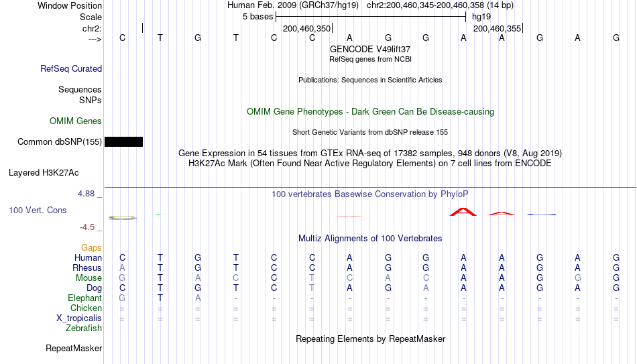Click the 200,460,355 coordinate marker
The width and height of the screenshot is (637, 364).
[x=497, y=28]
